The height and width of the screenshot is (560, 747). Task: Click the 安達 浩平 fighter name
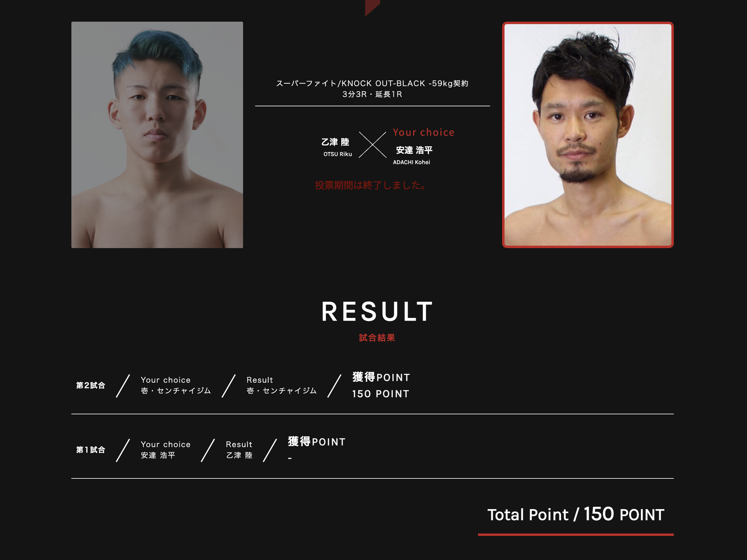point(414,150)
